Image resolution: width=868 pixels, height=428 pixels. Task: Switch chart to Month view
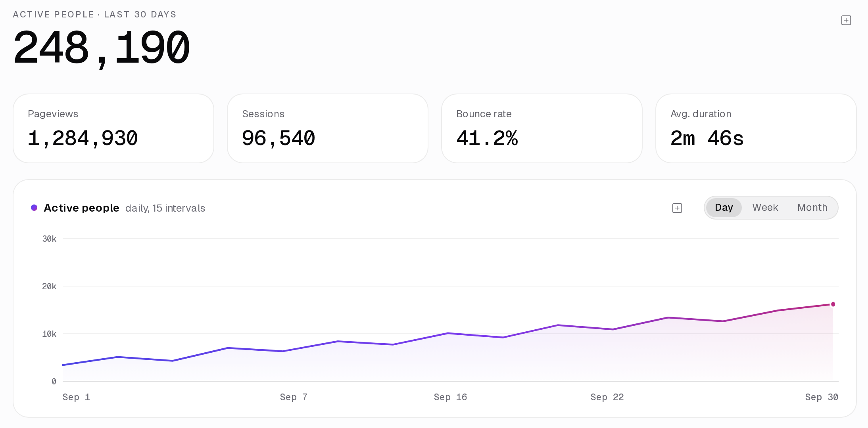(812, 207)
